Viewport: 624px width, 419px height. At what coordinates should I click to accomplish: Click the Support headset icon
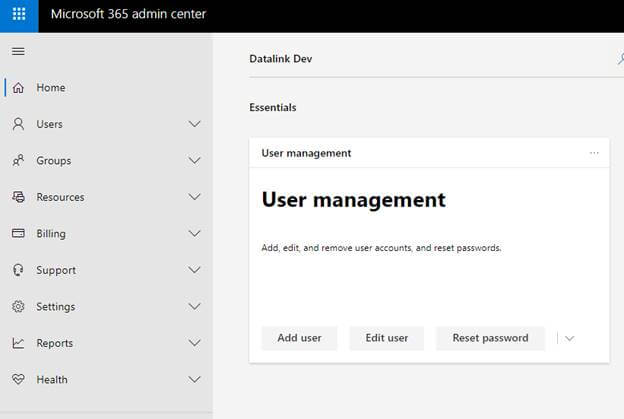tap(18, 270)
